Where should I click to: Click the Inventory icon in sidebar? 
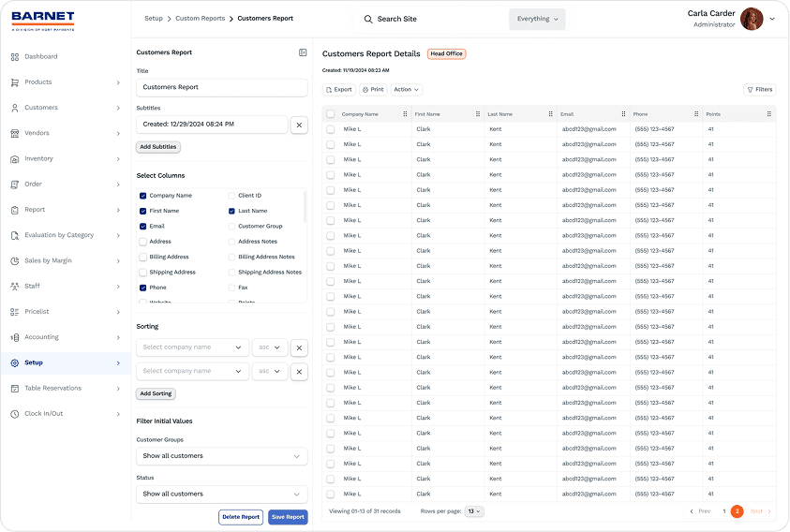coord(15,158)
